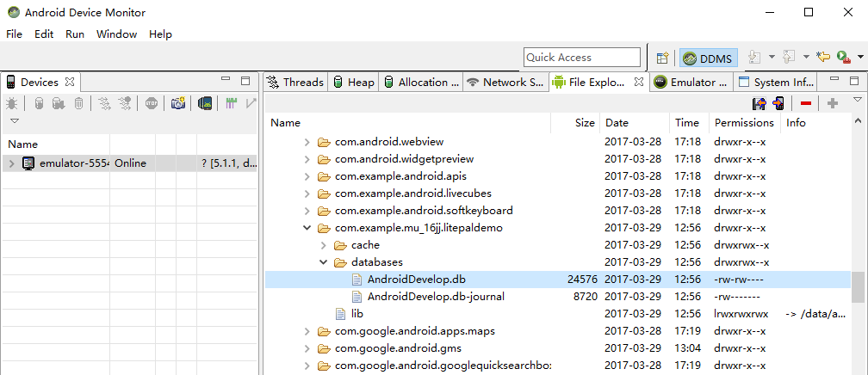The height and width of the screenshot is (375, 868).
Task: Click the Systrace capture icon
Action: pyautogui.click(x=232, y=103)
